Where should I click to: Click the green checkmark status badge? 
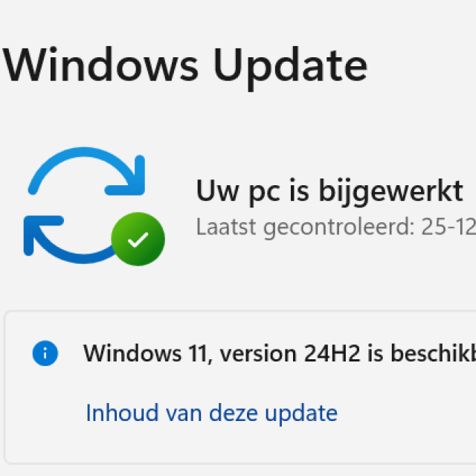pos(138,239)
